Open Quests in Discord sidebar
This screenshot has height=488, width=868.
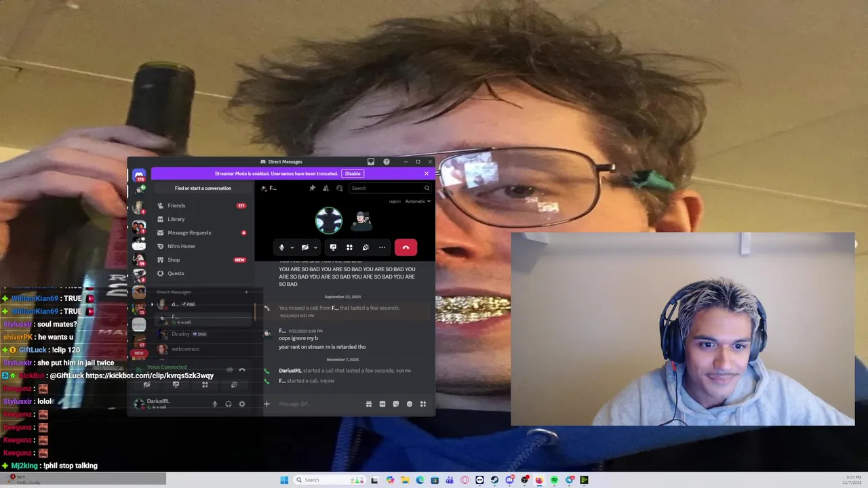tap(201, 273)
